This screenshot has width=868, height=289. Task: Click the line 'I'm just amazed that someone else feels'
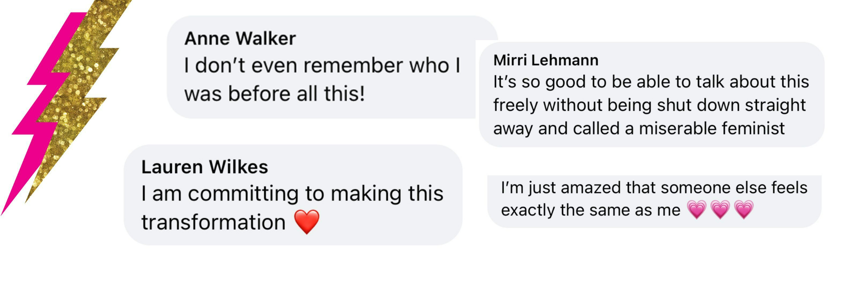click(654, 188)
